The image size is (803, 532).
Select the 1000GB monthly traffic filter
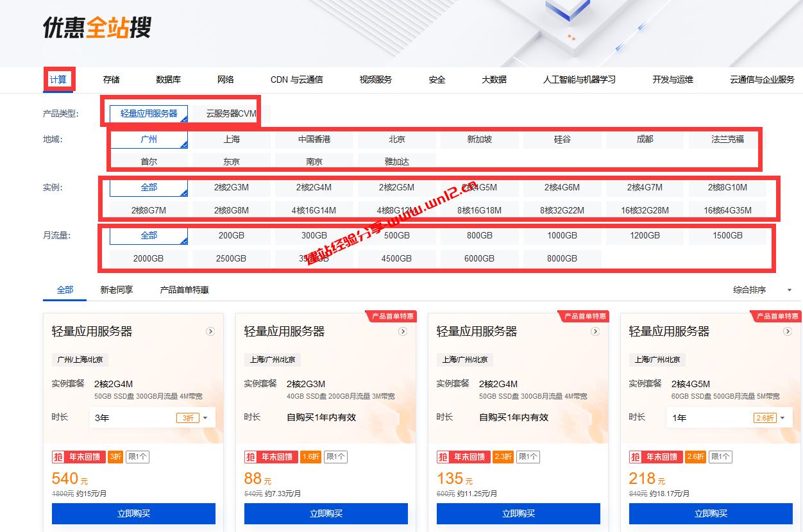(x=562, y=235)
